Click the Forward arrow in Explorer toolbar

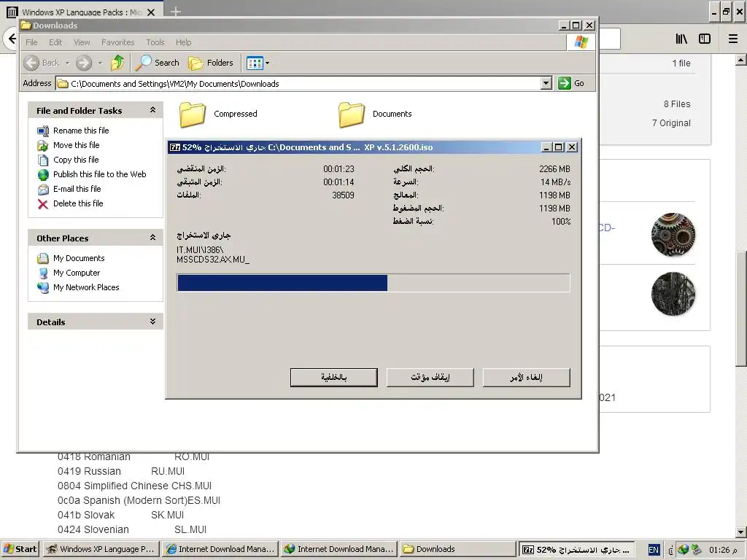tap(84, 63)
